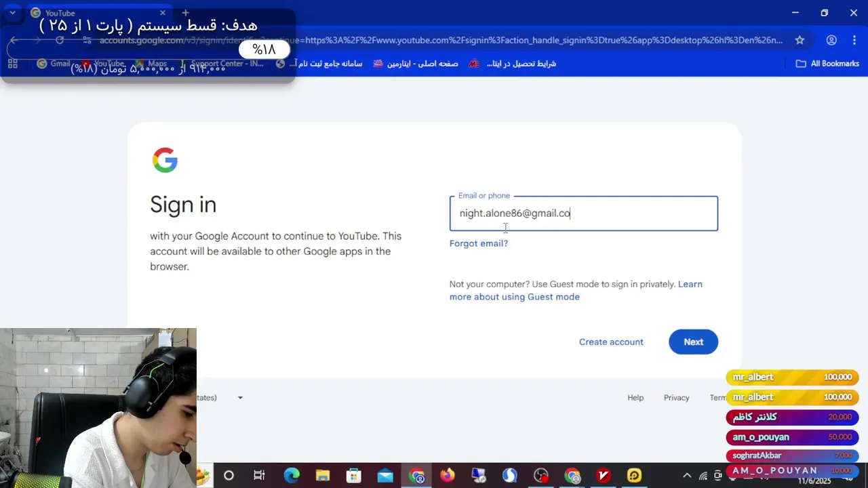The height and width of the screenshot is (488, 868).
Task: Open the شرایط تحصیل در ایتا bookmark
Action: 512,64
